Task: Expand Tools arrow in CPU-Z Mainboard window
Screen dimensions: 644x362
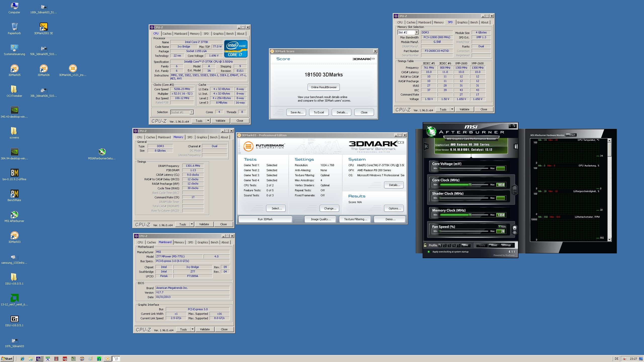Action: 192,329
